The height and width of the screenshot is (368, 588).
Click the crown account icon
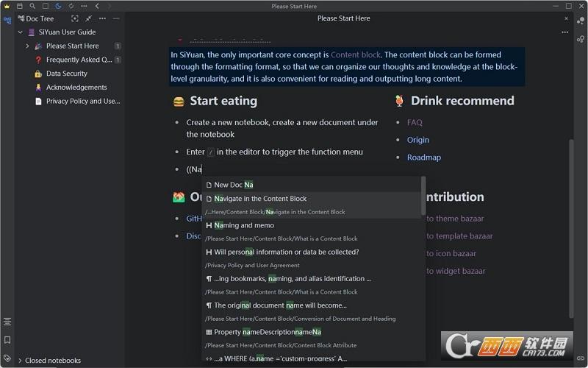(x=7, y=6)
